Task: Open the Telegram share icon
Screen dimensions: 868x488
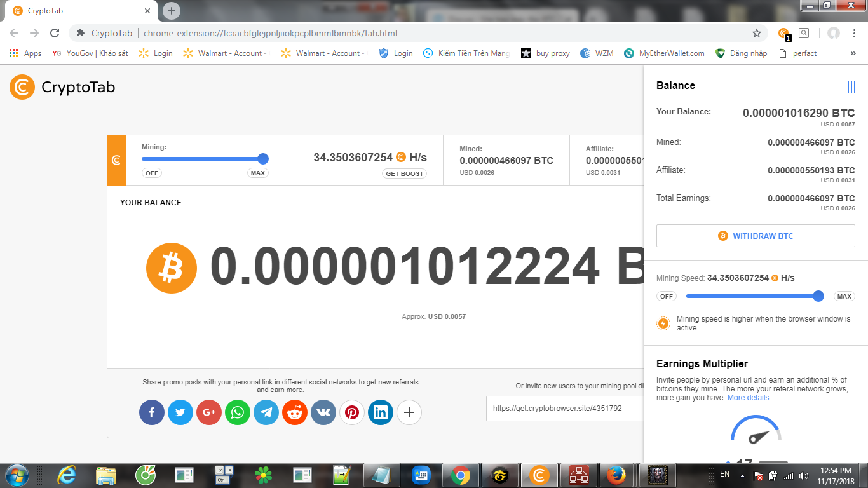Action: (266, 412)
